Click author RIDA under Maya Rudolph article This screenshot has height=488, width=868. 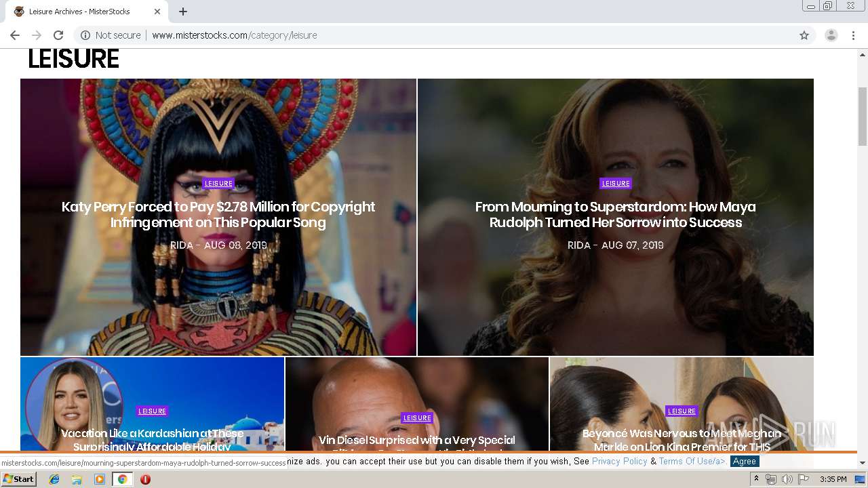[579, 245]
